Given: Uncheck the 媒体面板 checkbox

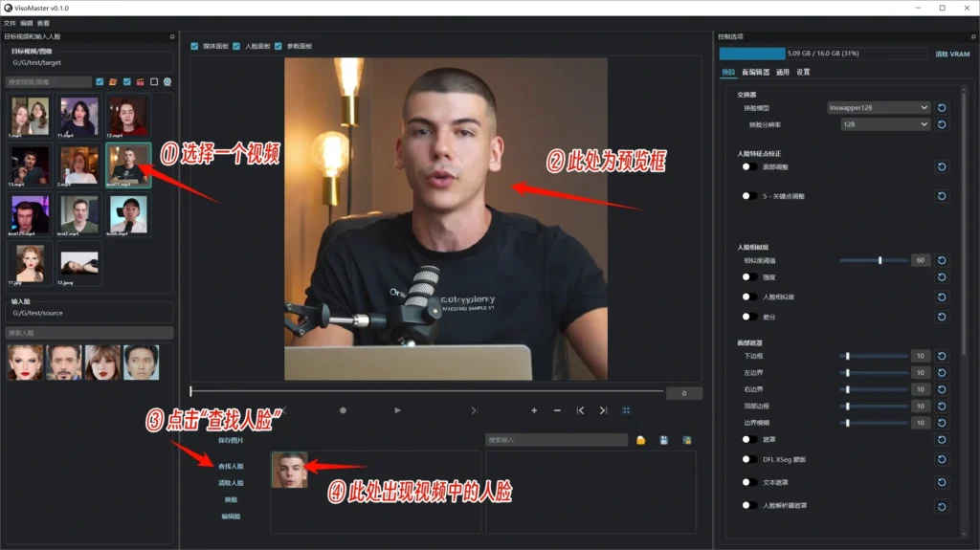Looking at the screenshot, I should [x=195, y=46].
